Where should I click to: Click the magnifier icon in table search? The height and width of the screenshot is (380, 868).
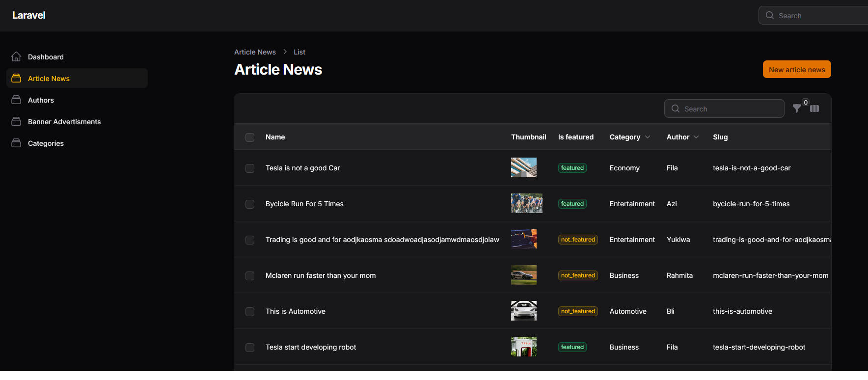(x=676, y=109)
